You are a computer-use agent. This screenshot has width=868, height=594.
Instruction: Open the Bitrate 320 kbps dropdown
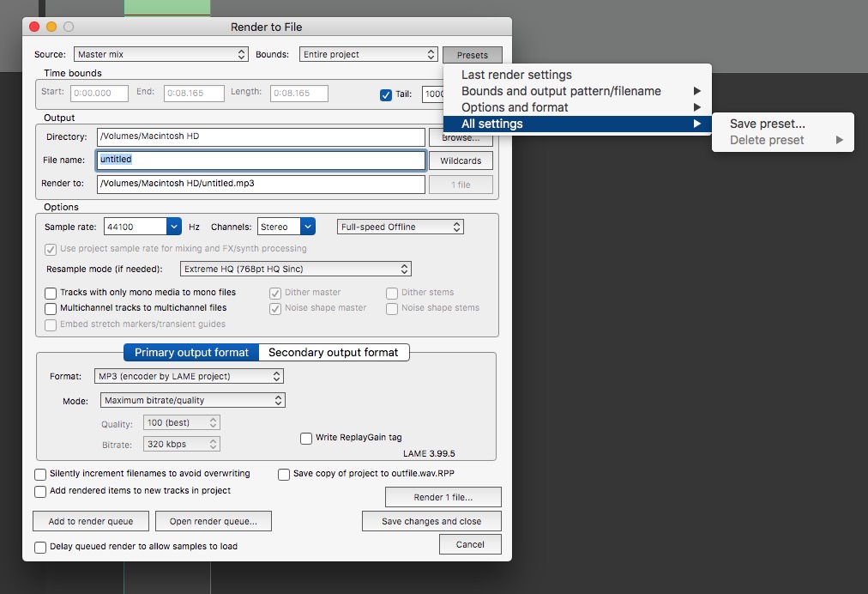click(x=182, y=444)
